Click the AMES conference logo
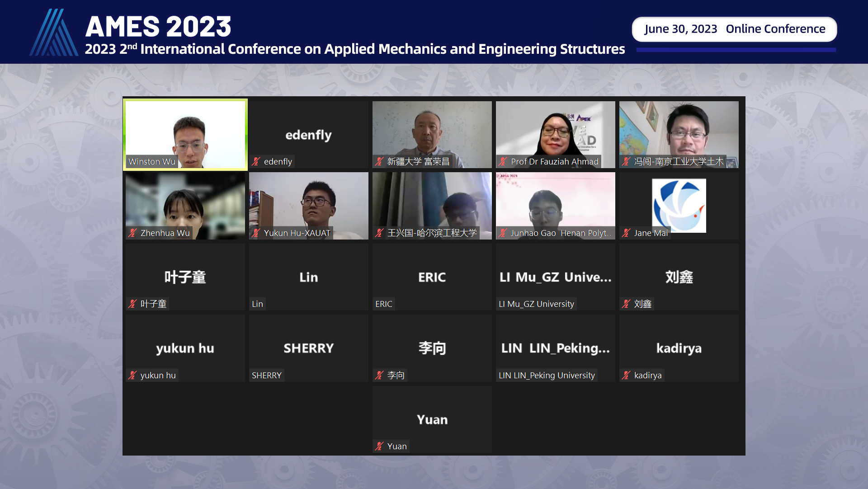Image resolution: width=868 pixels, height=489 pixels. click(x=54, y=32)
